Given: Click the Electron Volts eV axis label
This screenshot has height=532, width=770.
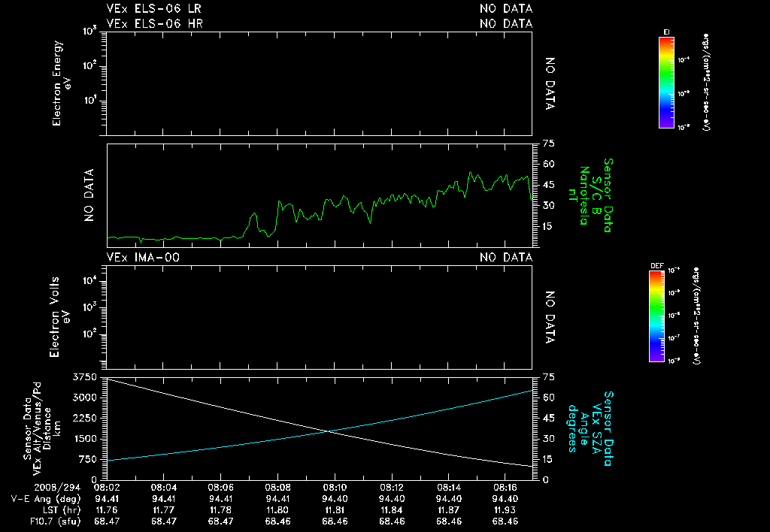Looking at the screenshot, I should click(59, 317).
